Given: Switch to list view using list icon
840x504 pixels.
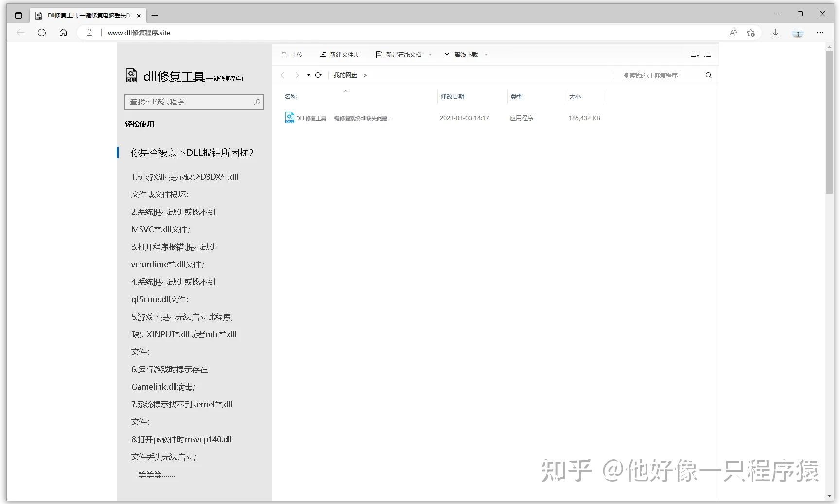Looking at the screenshot, I should [708, 54].
